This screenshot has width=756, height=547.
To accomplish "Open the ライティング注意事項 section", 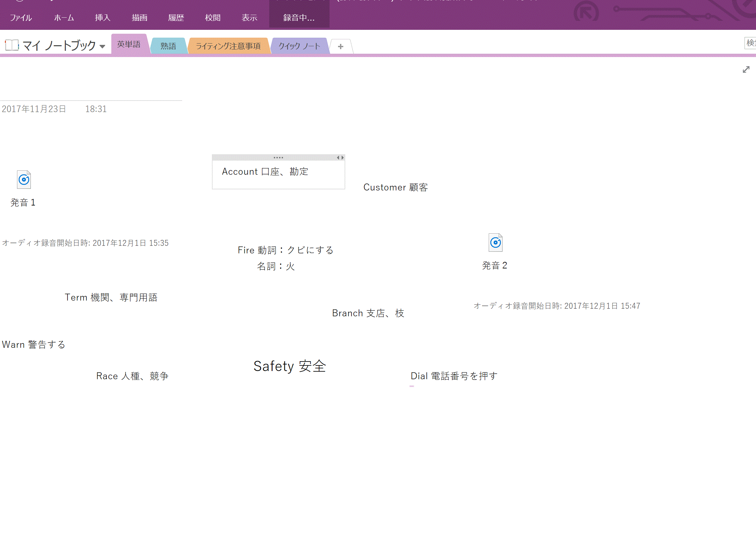I will pyautogui.click(x=228, y=46).
